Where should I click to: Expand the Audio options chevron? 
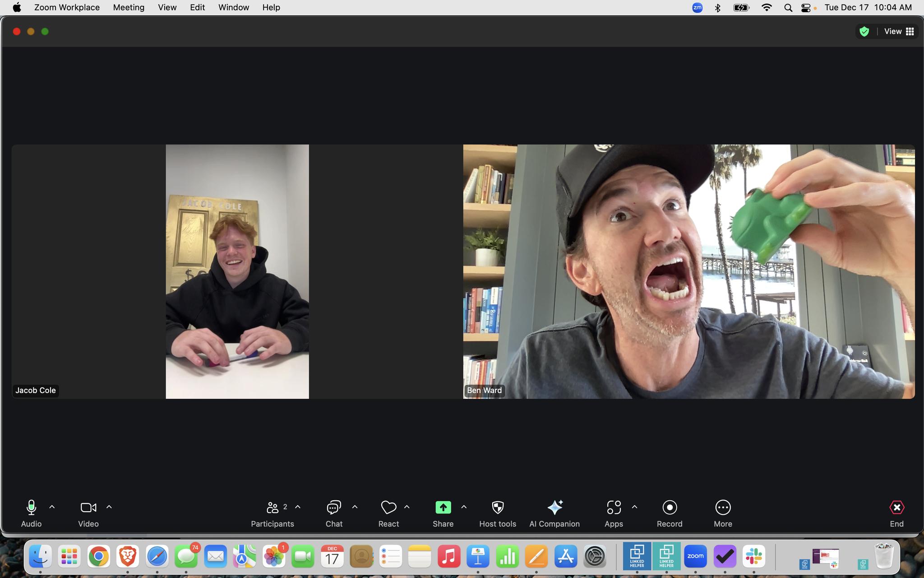point(52,507)
